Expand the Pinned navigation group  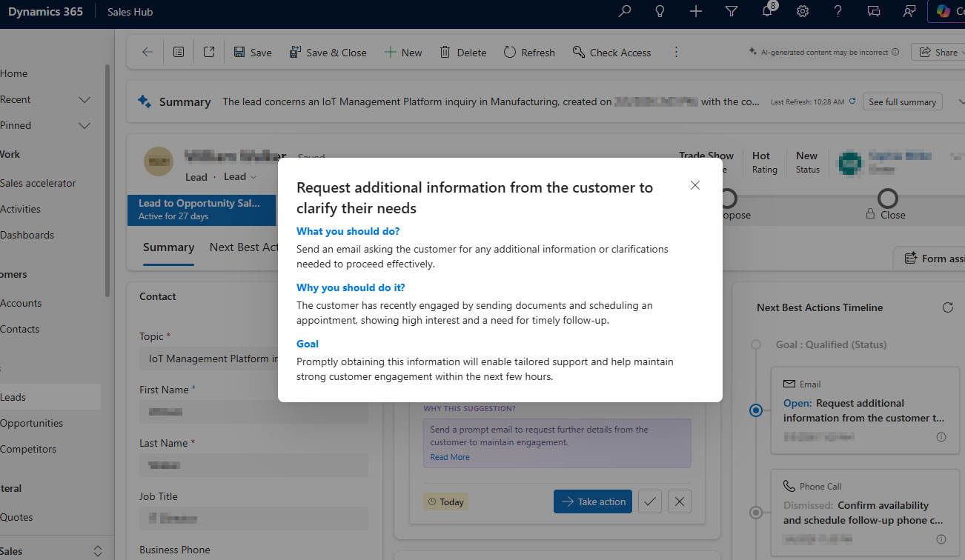click(84, 125)
